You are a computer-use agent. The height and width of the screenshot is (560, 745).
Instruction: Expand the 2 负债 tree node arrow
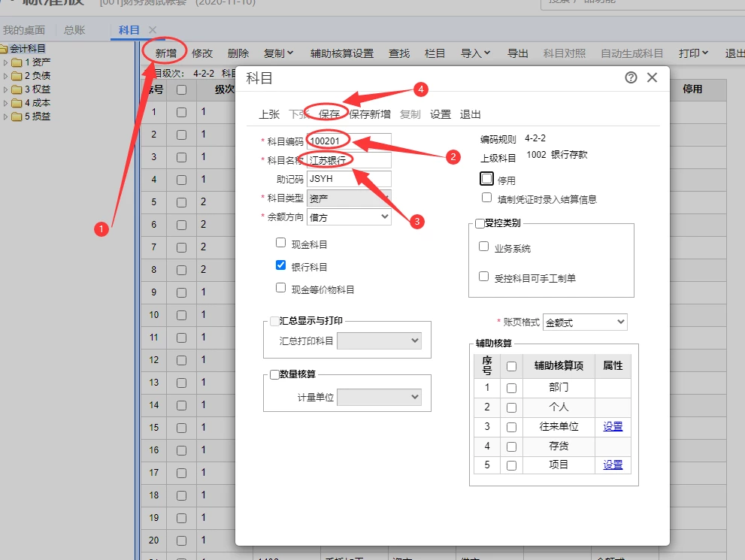[x=6, y=76]
